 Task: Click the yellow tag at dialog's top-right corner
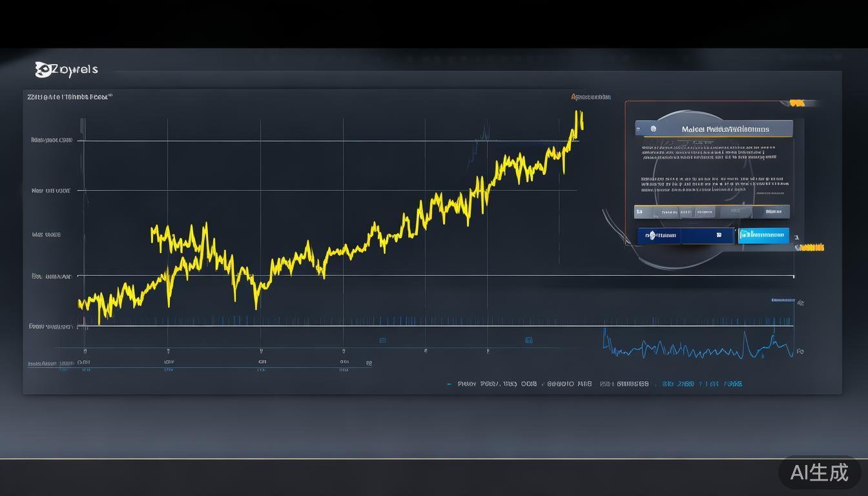click(x=797, y=103)
